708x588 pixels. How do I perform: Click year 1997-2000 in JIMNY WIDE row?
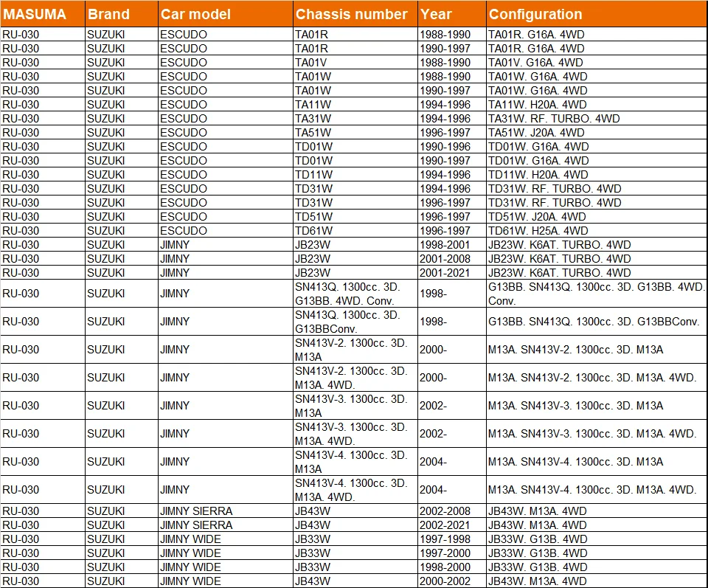452,553
